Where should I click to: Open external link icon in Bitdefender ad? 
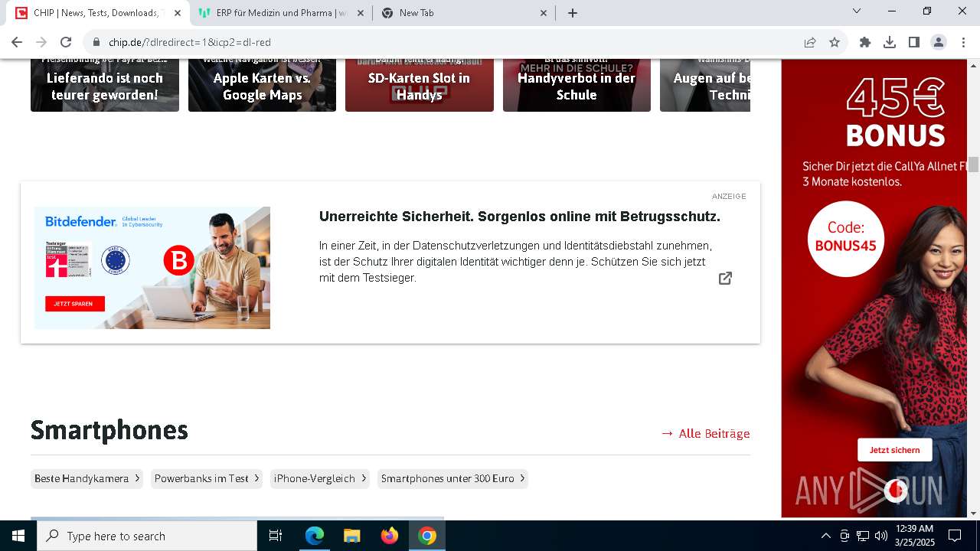pyautogui.click(x=725, y=278)
